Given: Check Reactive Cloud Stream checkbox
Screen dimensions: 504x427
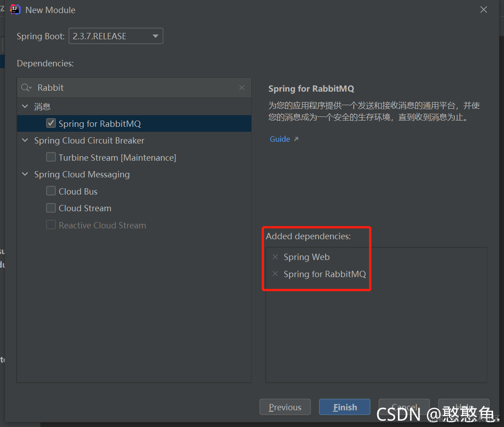Looking at the screenshot, I should coord(51,225).
